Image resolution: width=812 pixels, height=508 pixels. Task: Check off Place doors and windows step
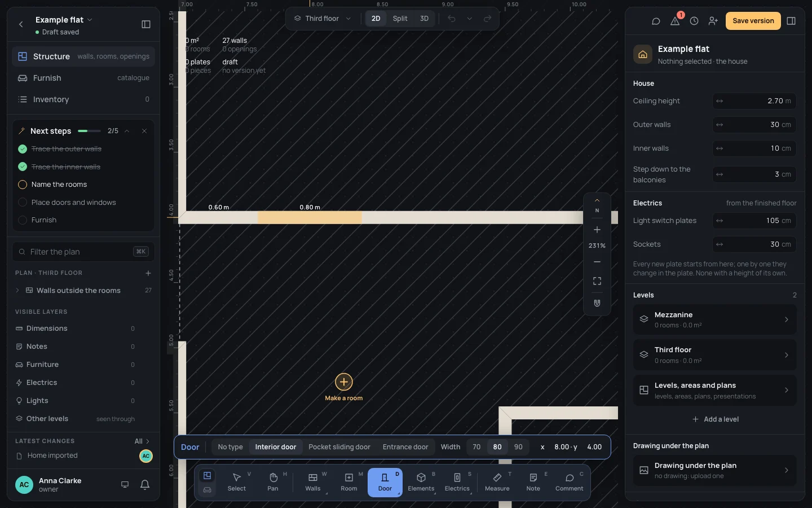coord(23,202)
